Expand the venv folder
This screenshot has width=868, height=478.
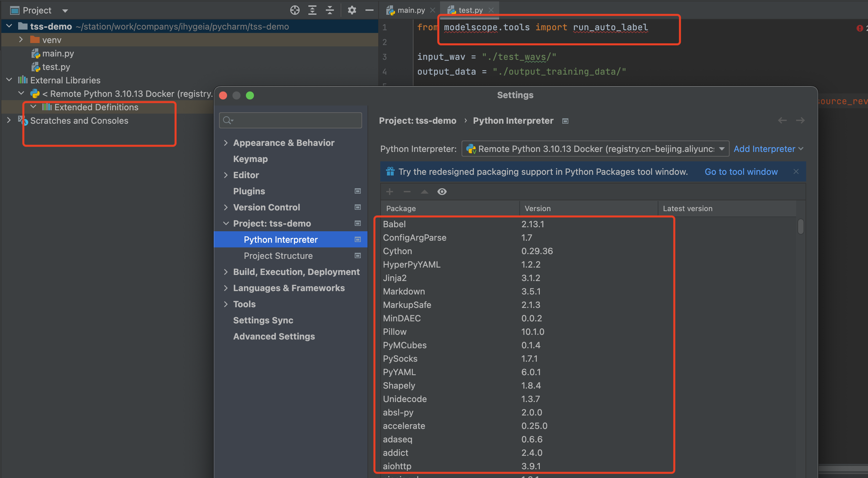click(21, 39)
